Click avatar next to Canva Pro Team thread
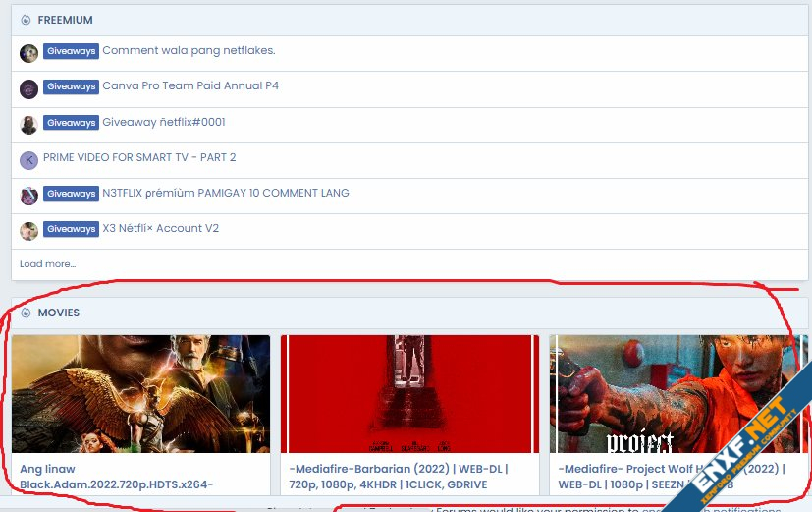This screenshot has width=812, height=512. click(x=29, y=88)
